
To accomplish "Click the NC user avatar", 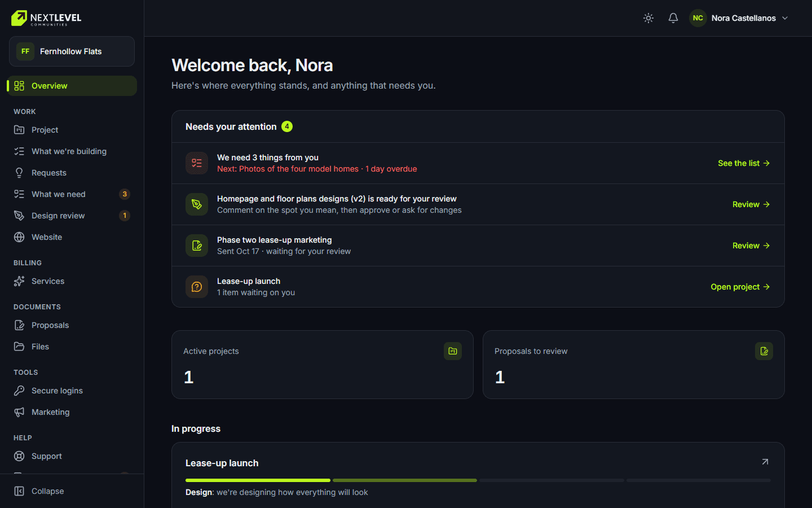I will [698, 18].
